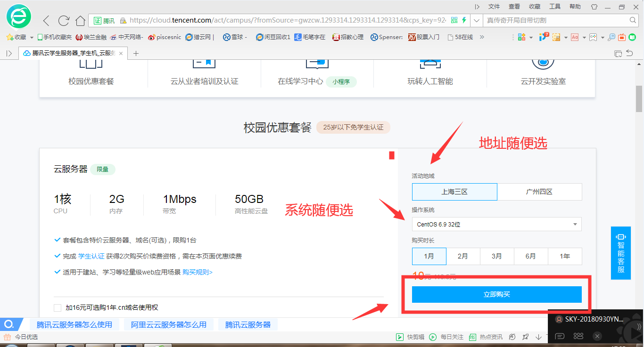Open the colorful extensions grid icon
The image size is (644, 347).
pyautogui.click(x=521, y=37)
